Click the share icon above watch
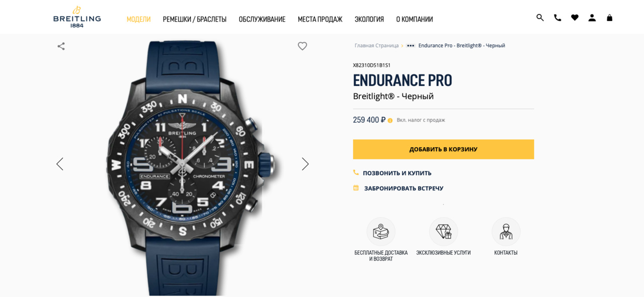This screenshot has height=297, width=644. [x=61, y=46]
